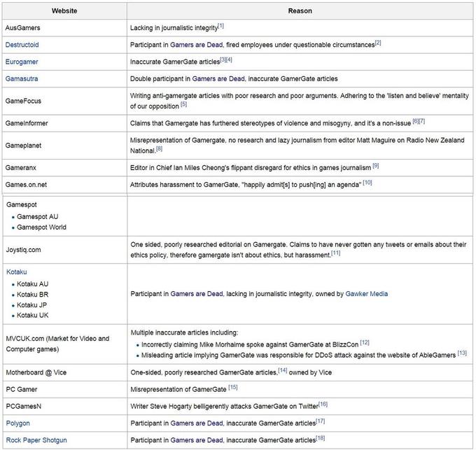476x450 pixels.
Task: Follow citation [17] in Polygon row
Action: [321, 421]
